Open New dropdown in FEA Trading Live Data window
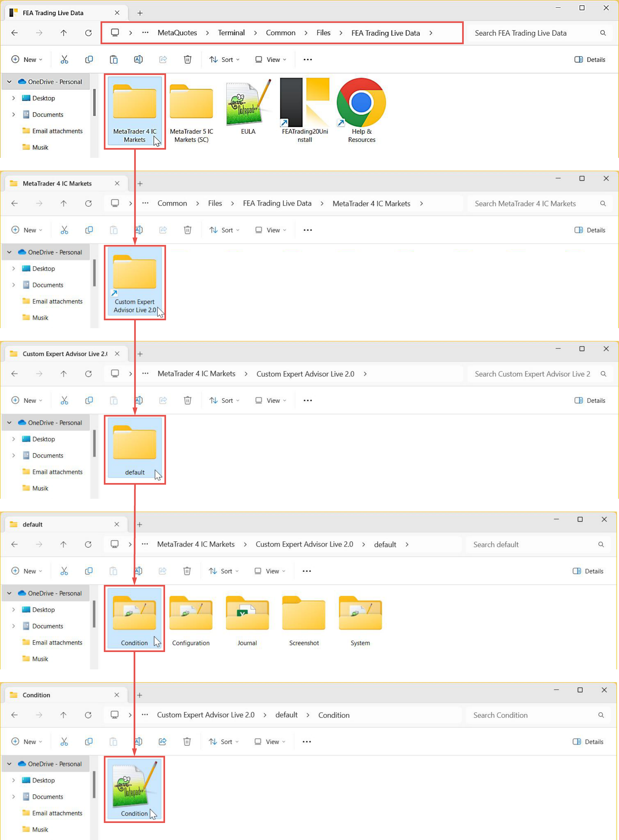The image size is (619, 840). coord(27,60)
